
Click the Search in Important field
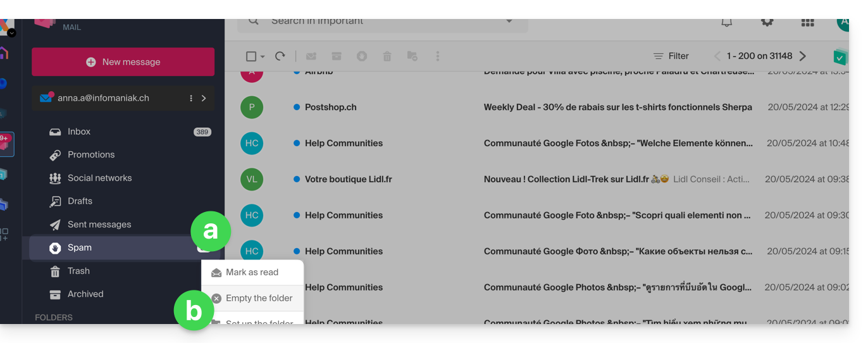(x=380, y=22)
